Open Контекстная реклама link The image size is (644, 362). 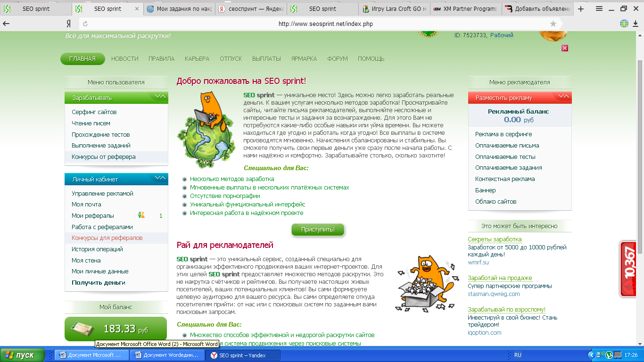pos(505,179)
